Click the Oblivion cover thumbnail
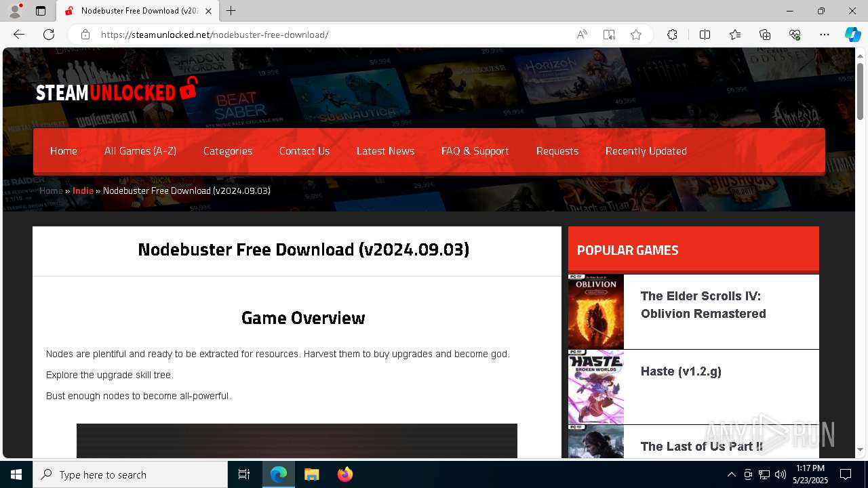Screen dimensions: 868x488 pos(596,312)
